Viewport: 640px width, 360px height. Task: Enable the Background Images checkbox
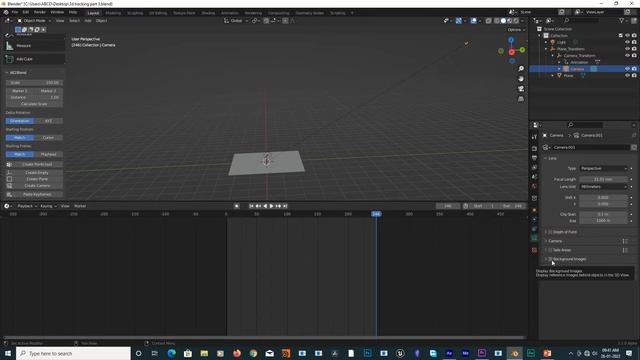[x=550, y=259]
